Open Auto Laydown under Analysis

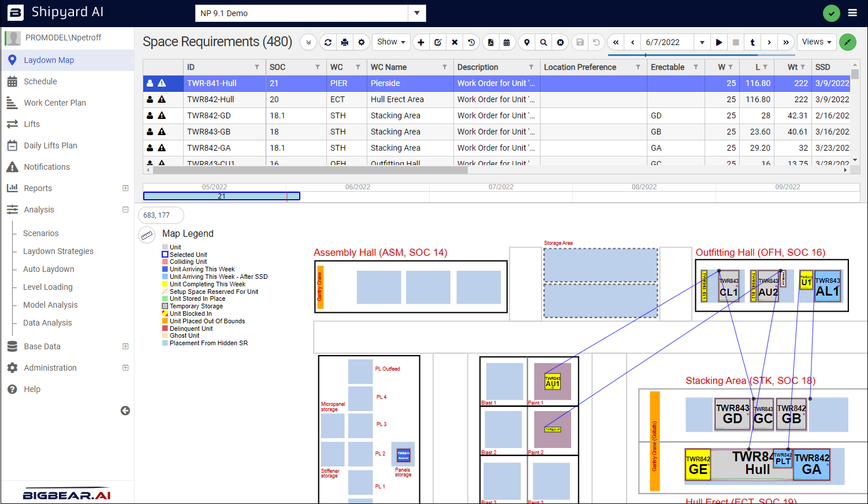(49, 269)
